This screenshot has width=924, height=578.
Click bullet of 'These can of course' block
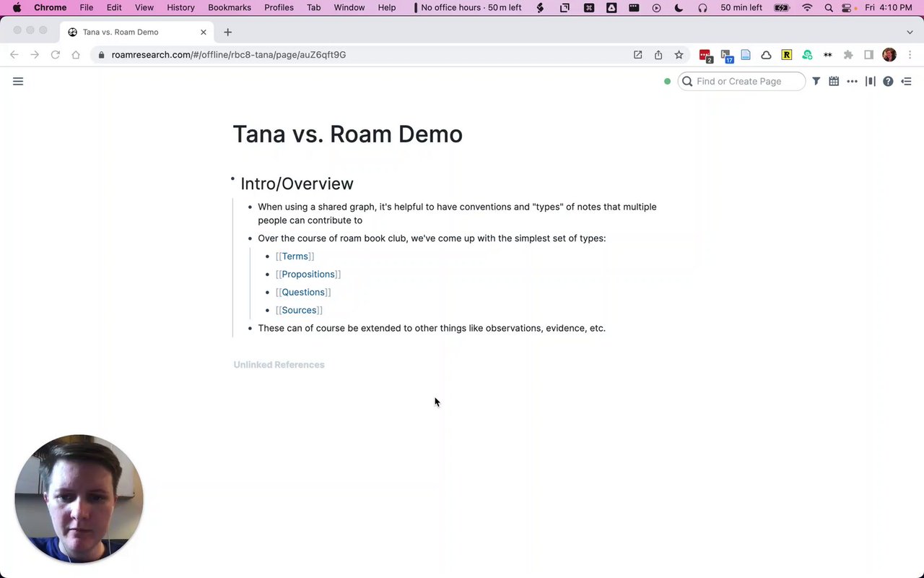pyautogui.click(x=250, y=329)
